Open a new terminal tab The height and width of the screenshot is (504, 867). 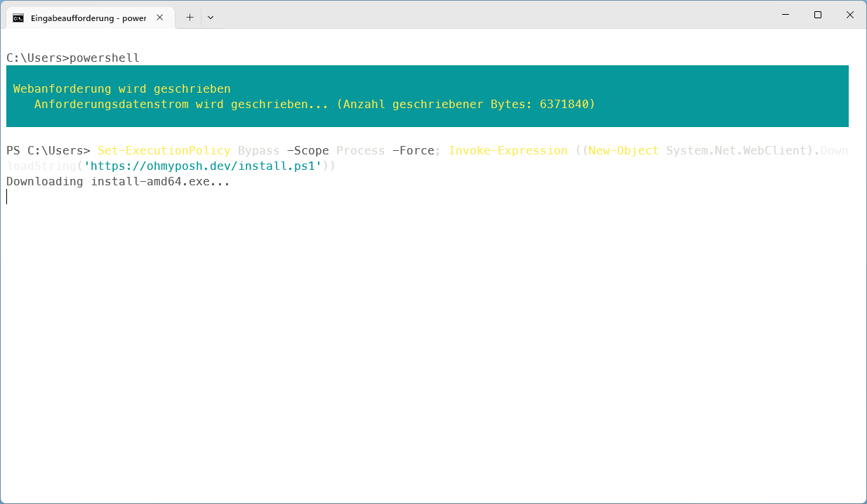point(190,18)
